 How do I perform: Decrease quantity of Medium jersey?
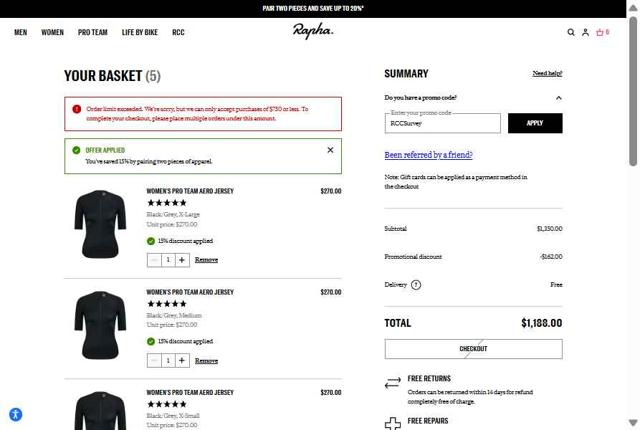pos(154,361)
